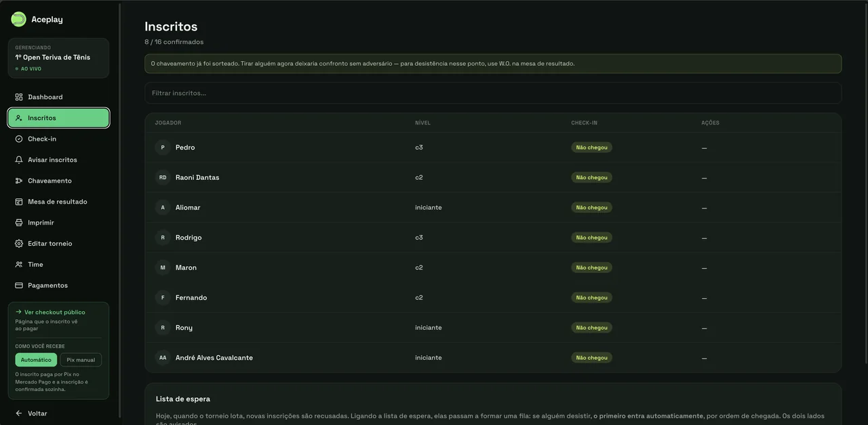Screen dimensions: 868x425
Task: Click Pedro's avatar badge
Action: tap(163, 147)
